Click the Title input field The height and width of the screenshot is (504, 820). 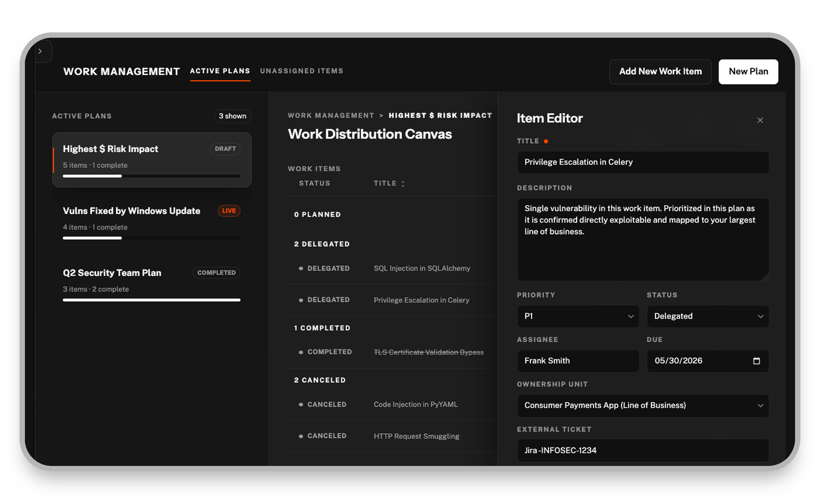click(x=643, y=162)
